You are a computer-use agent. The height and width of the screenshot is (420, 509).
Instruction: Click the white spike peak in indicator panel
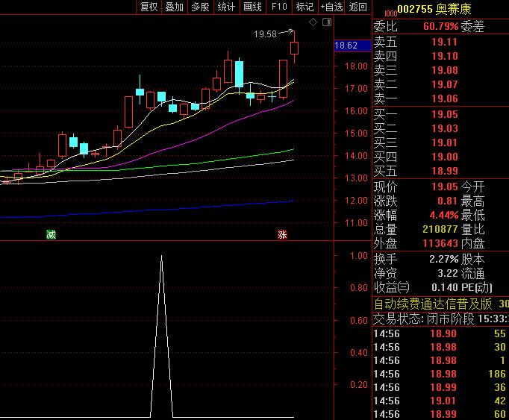click(x=162, y=257)
